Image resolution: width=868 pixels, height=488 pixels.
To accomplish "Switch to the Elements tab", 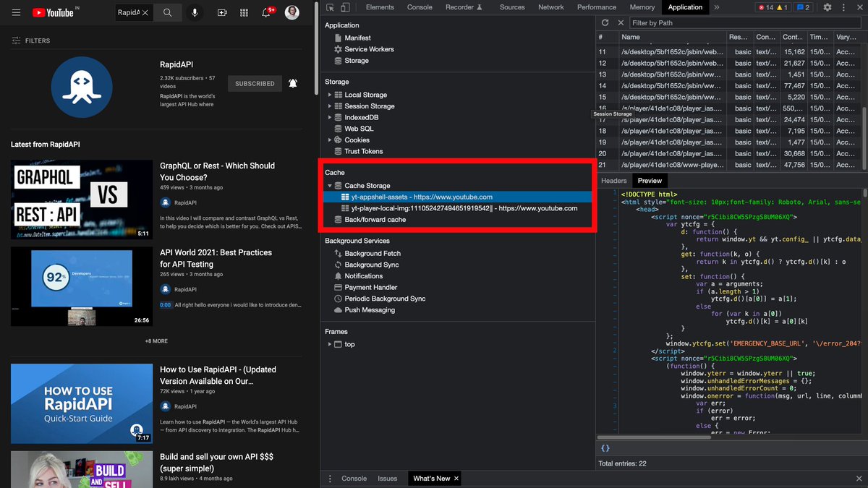I will [380, 7].
